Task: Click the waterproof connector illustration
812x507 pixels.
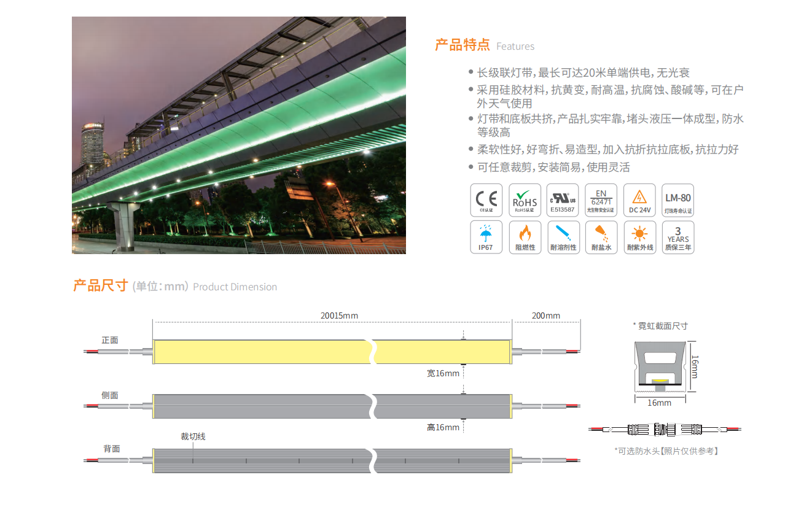Action: [x=665, y=428]
